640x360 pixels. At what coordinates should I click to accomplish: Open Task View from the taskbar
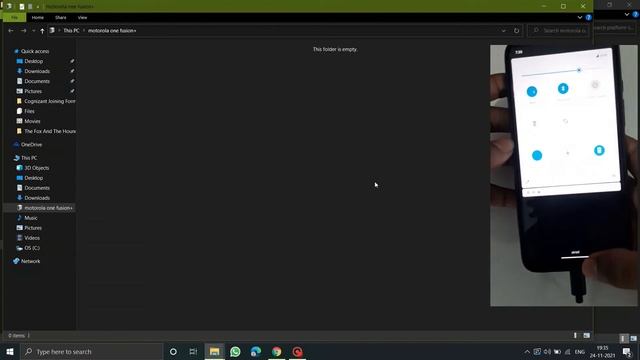[x=193, y=351]
